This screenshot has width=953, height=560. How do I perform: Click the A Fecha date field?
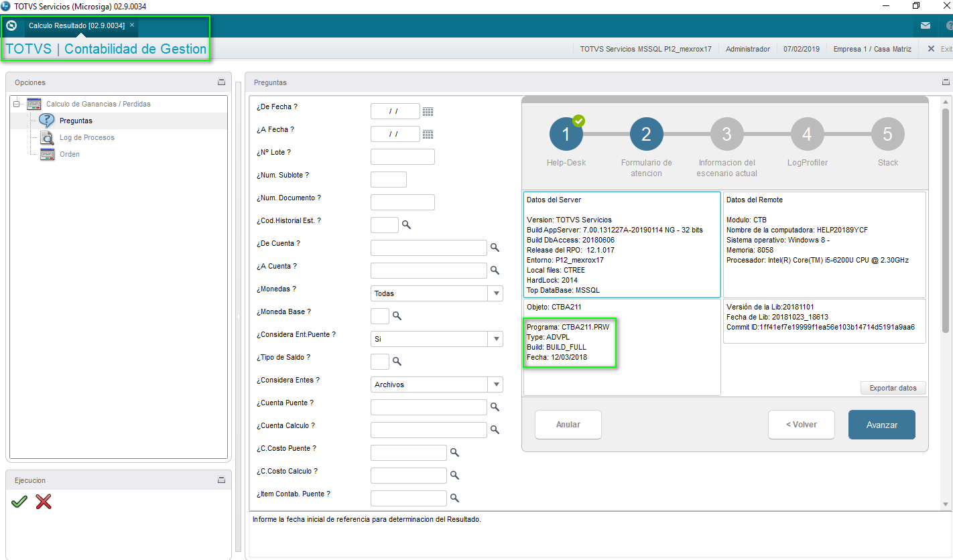tap(395, 134)
